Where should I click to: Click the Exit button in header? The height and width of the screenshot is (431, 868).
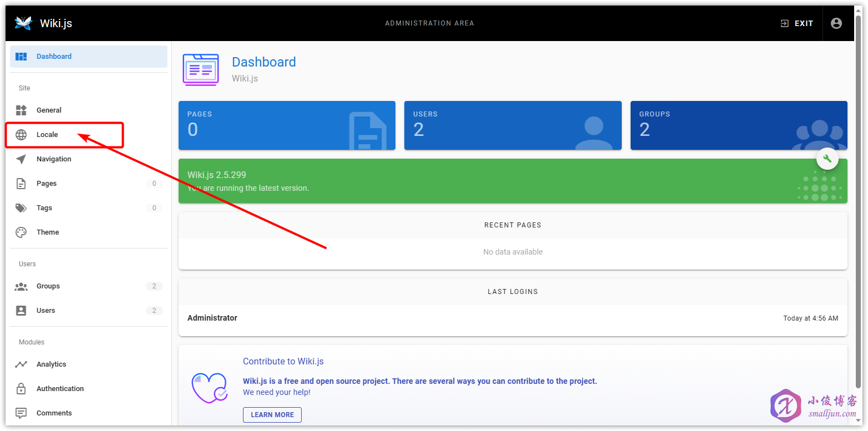tap(797, 23)
